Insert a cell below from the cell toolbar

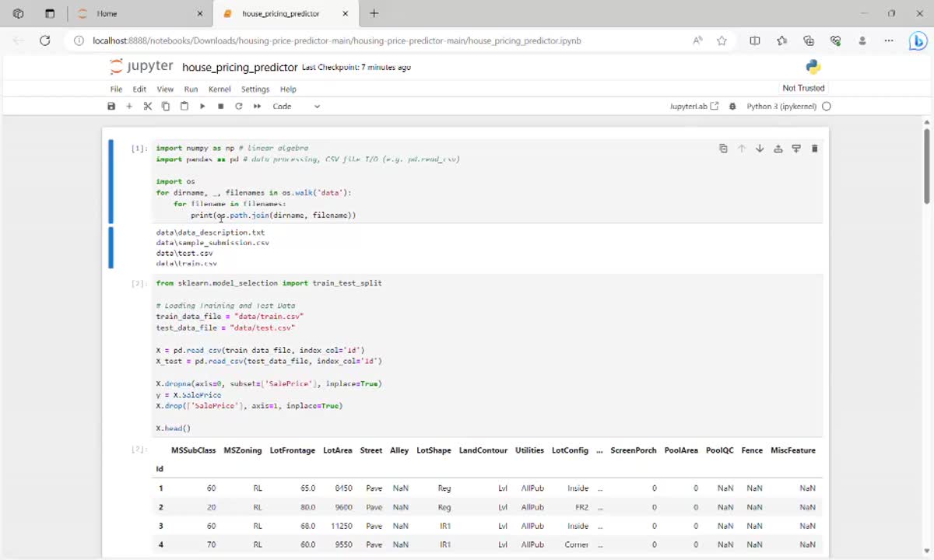click(x=796, y=149)
